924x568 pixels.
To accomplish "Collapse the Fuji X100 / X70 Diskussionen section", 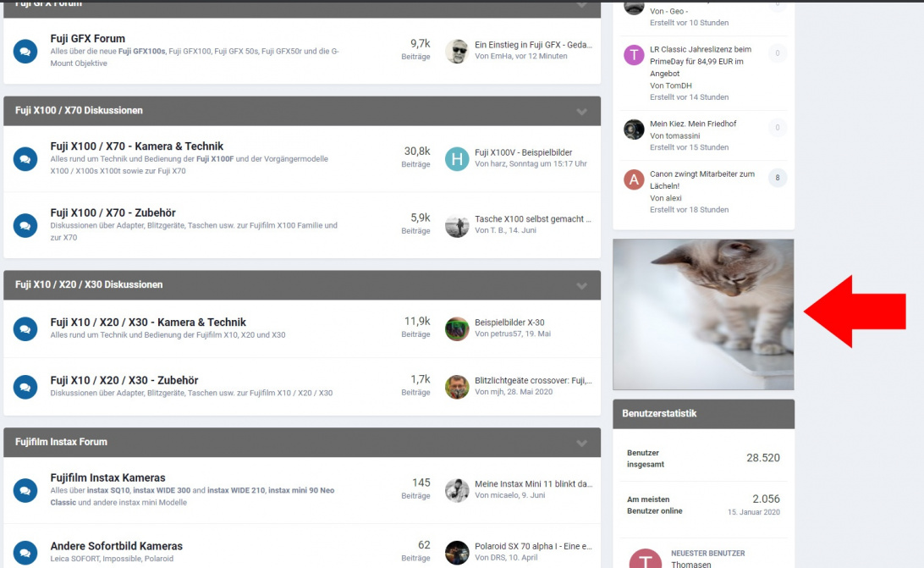I will (581, 112).
